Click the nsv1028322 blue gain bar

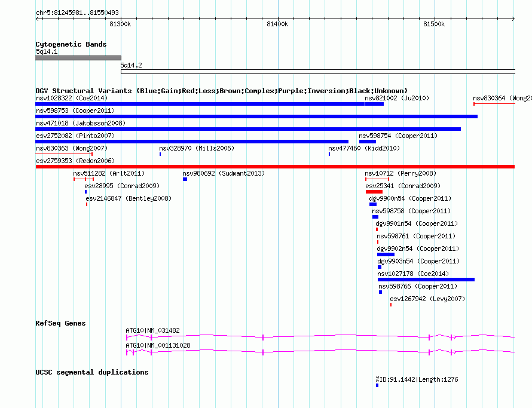click(200, 104)
